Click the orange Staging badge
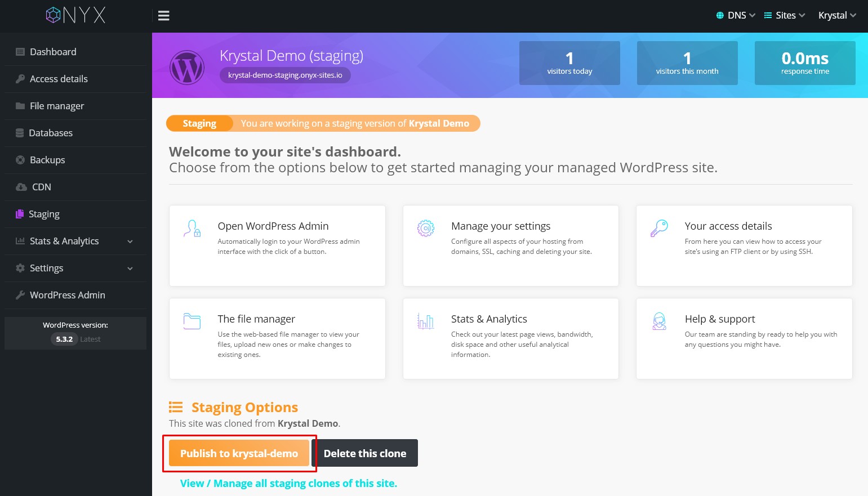The image size is (868, 496). [199, 123]
